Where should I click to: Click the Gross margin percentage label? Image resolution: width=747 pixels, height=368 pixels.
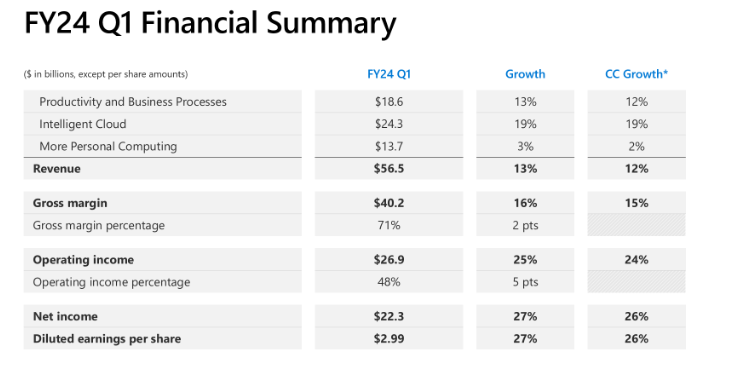pos(99,225)
